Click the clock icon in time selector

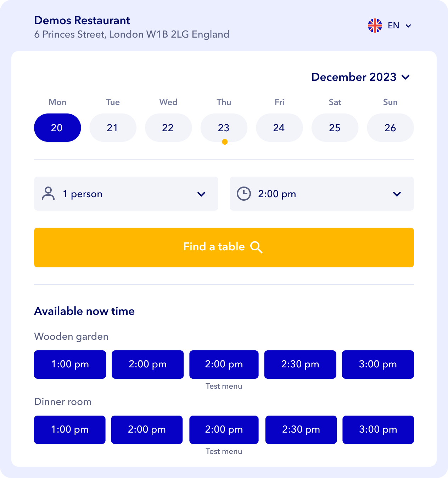(x=244, y=194)
